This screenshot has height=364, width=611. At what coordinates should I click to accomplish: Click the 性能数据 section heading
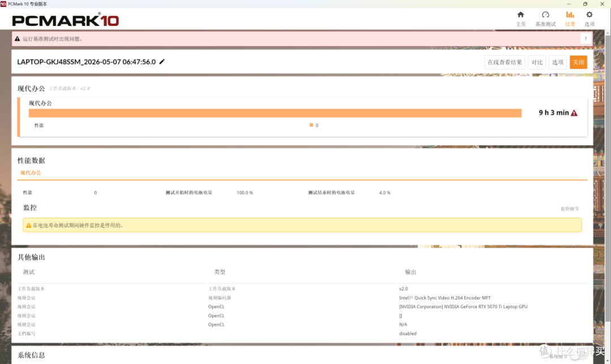pyautogui.click(x=31, y=161)
